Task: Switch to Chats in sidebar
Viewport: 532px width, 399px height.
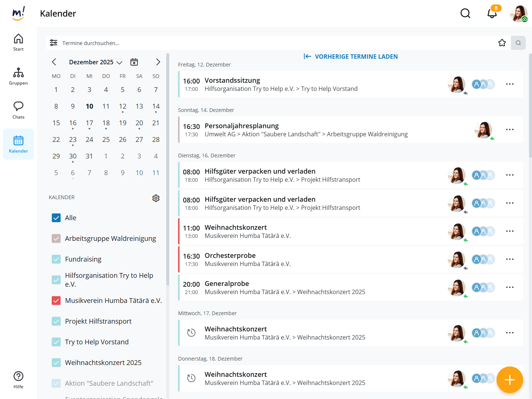Action: [x=18, y=110]
